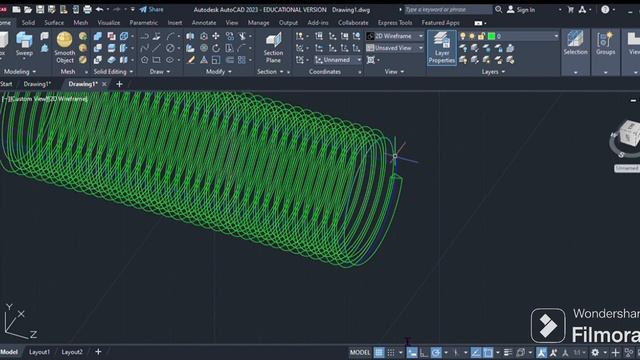Click the solid Union icon in Solid Editing
This screenshot has height=360, width=640.
point(98,36)
